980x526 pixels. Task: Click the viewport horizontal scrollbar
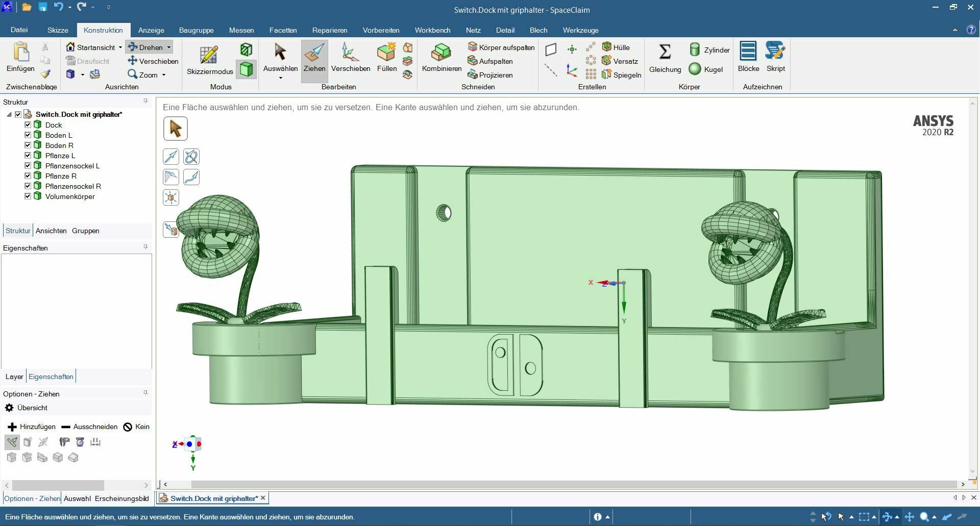pyautogui.click(x=561, y=484)
